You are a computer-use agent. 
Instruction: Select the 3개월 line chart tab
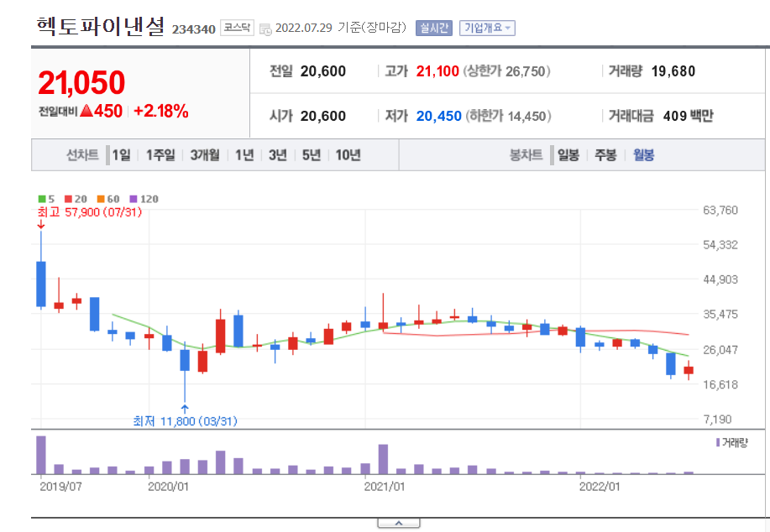pos(205,155)
